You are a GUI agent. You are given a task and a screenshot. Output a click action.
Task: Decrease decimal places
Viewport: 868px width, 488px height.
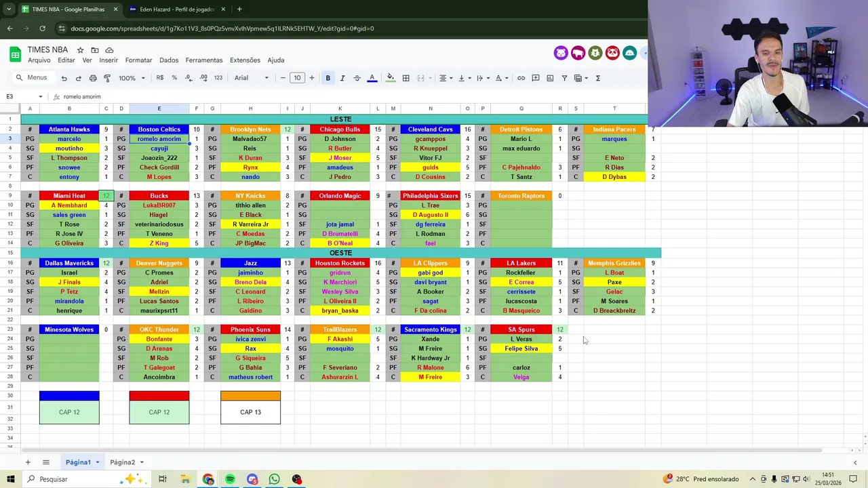[189, 78]
